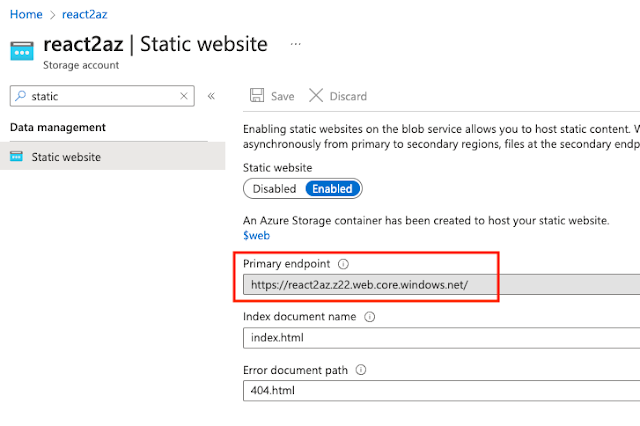Open the $web container link
The width and height of the screenshot is (640, 426).
[x=256, y=235]
